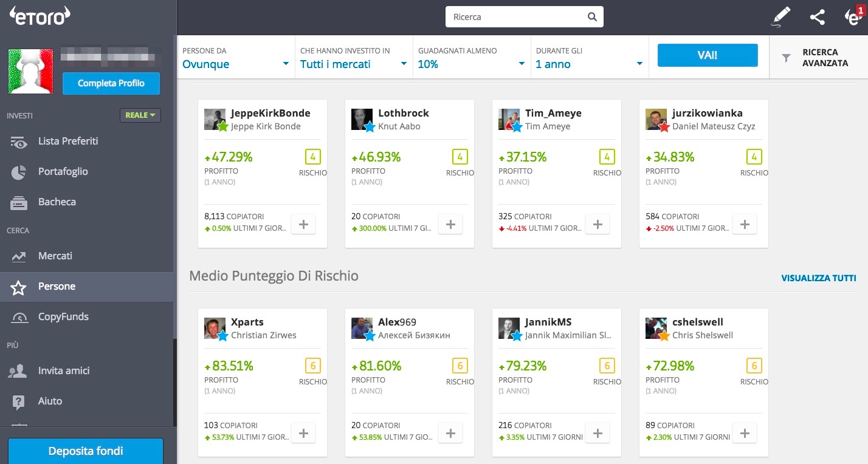Click the Bacheca icon

(19, 203)
